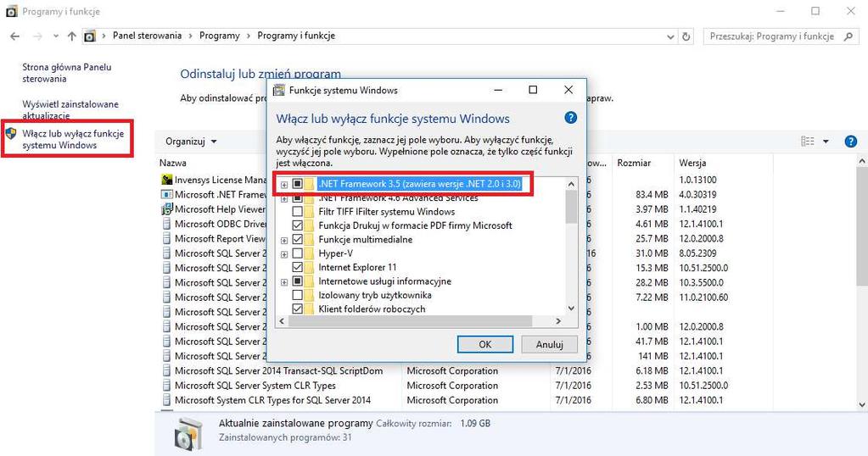Select Invensys License Manager program icon
Image resolution: width=868 pixels, height=456 pixels.
pos(166,180)
